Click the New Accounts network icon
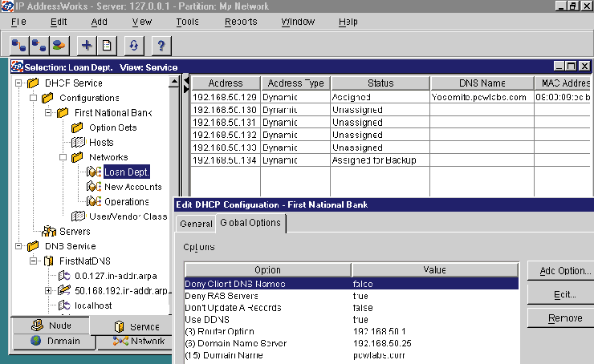This screenshot has height=364, width=594. pyautogui.click(x=93, y=187)
